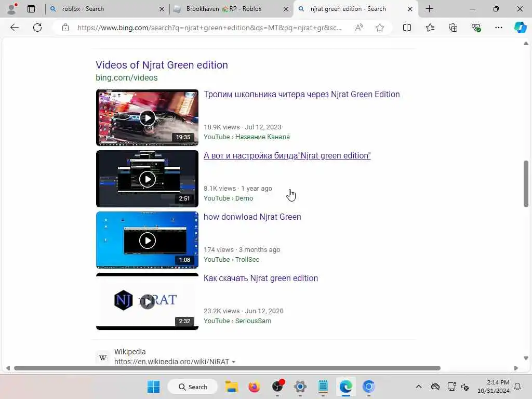Click the vertical scrollbar thumb
The width and height of the screenshot is (532, 399).
526,183
